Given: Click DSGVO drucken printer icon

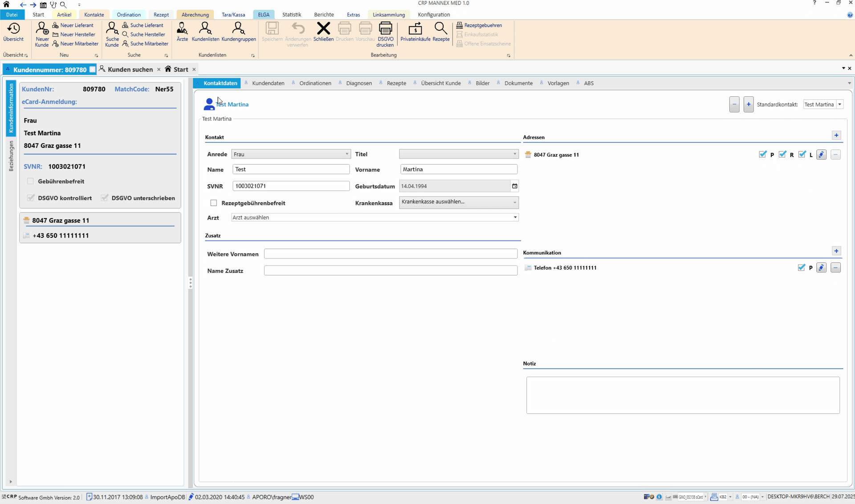Looking at the screenshot, I should coord(385,34).
